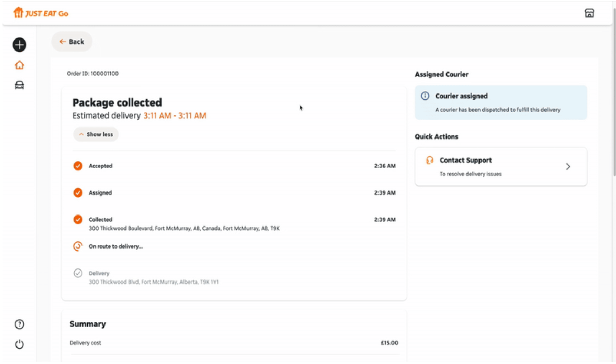Click the Collected step checkmark

(x=78, y=219)
